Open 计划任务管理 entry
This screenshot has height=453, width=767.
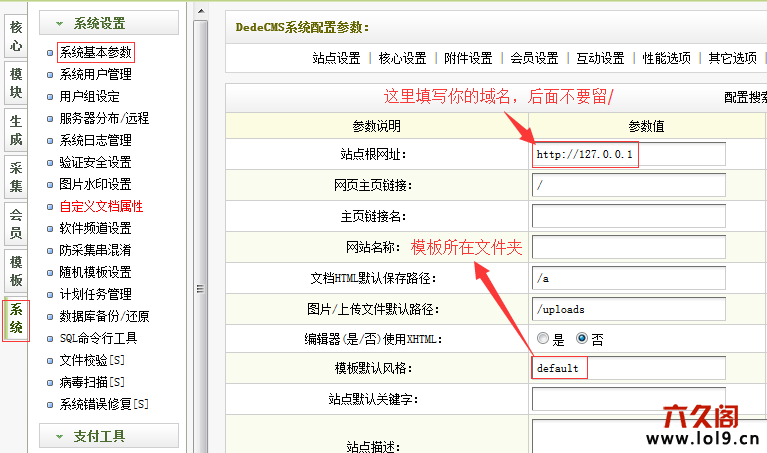pos(96,294)
